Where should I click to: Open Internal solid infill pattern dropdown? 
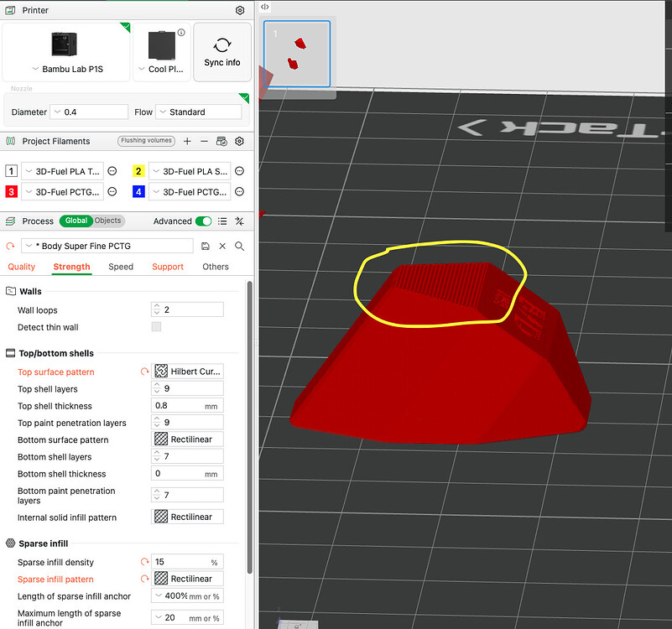click(x=187, y=517)
